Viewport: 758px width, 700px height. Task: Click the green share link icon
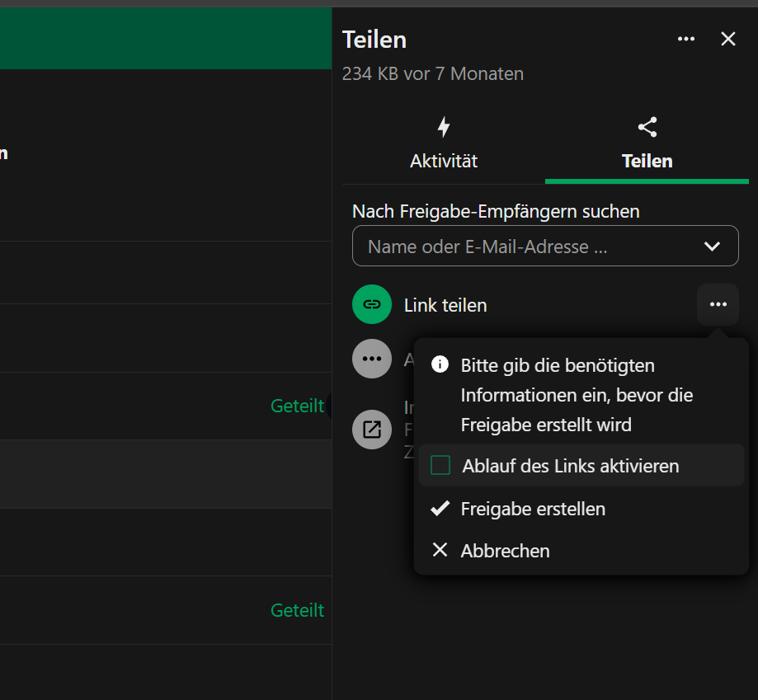point(371,304)
